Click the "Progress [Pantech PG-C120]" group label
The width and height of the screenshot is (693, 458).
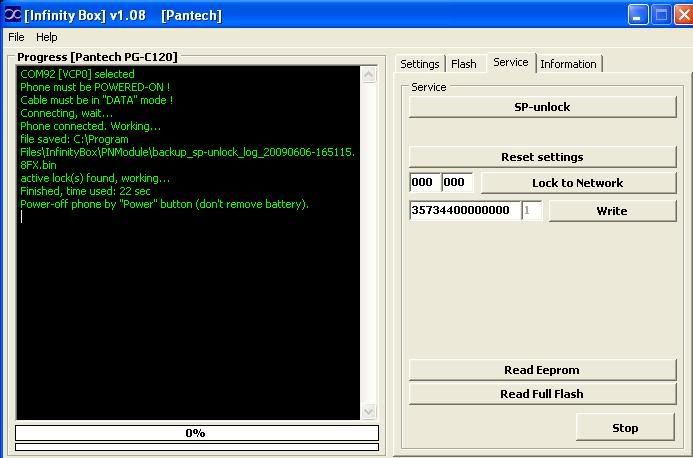[97, 57]
